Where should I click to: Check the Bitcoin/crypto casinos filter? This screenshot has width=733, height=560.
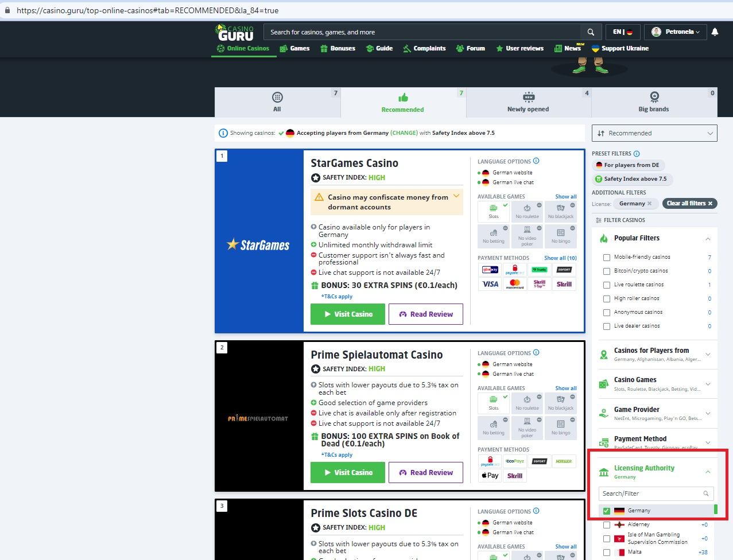pyautogui.click(x=607, y=271)
